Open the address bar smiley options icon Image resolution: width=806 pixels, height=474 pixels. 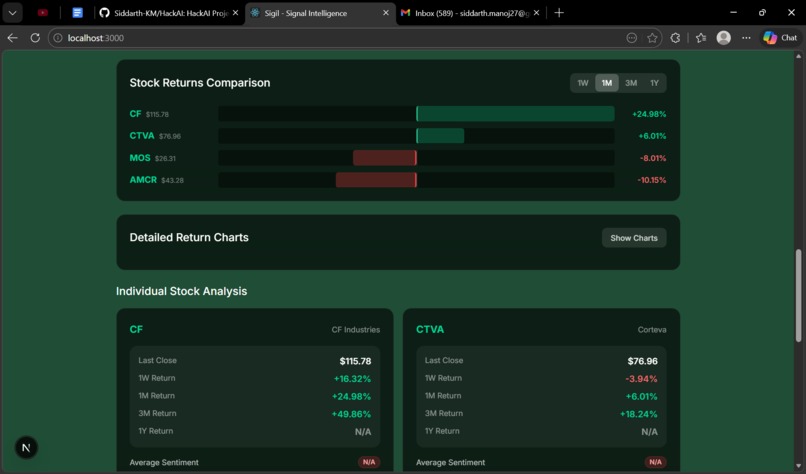[x=632, y=38]
